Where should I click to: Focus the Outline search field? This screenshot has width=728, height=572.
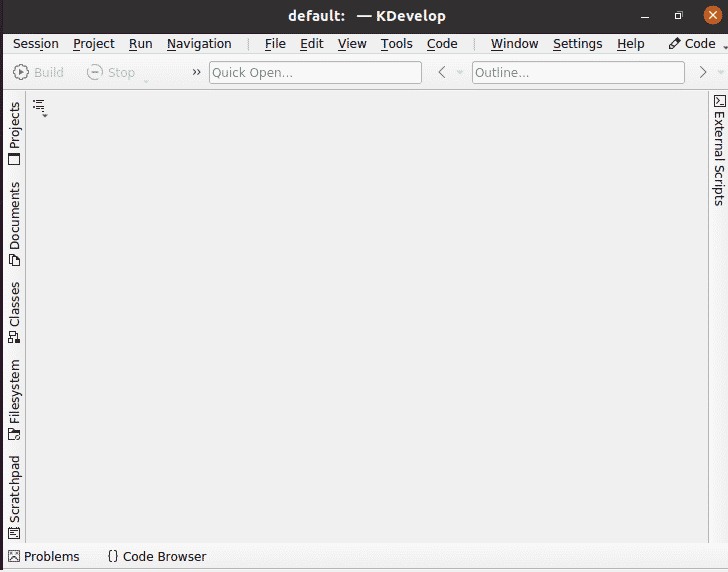click(578, 72)
